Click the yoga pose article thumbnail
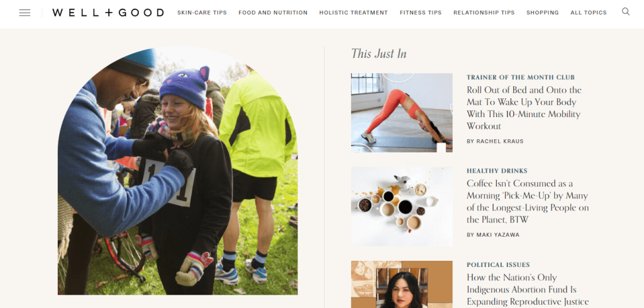644x308 pixels. [x=402, y=113]
